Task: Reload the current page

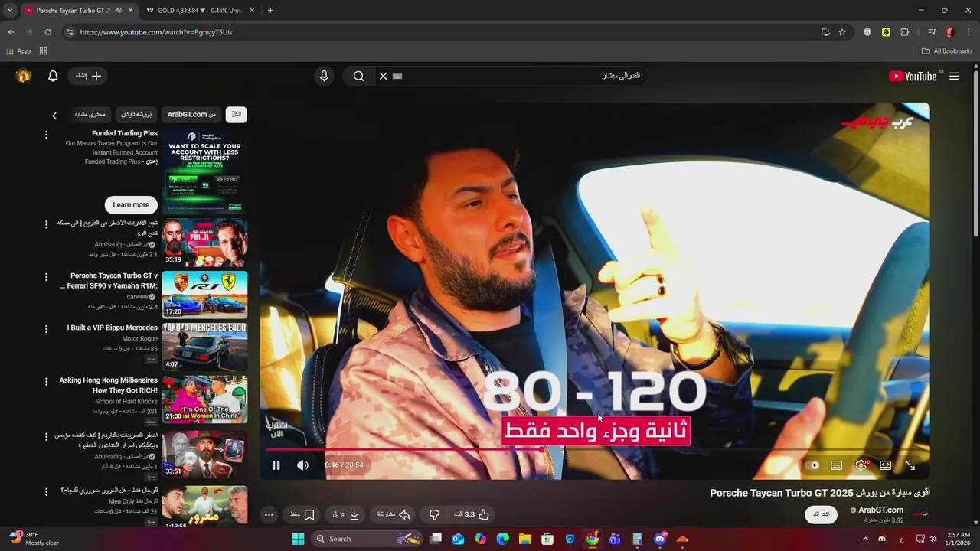Action: click(47, 32)
